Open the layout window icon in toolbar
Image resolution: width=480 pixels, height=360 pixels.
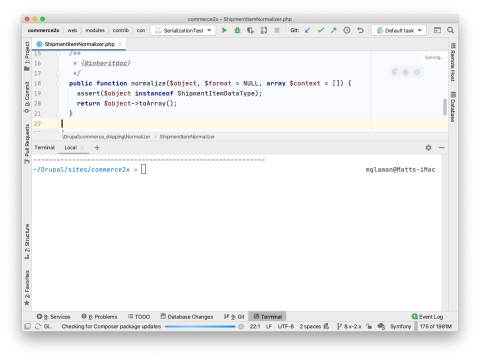(437, 30)
